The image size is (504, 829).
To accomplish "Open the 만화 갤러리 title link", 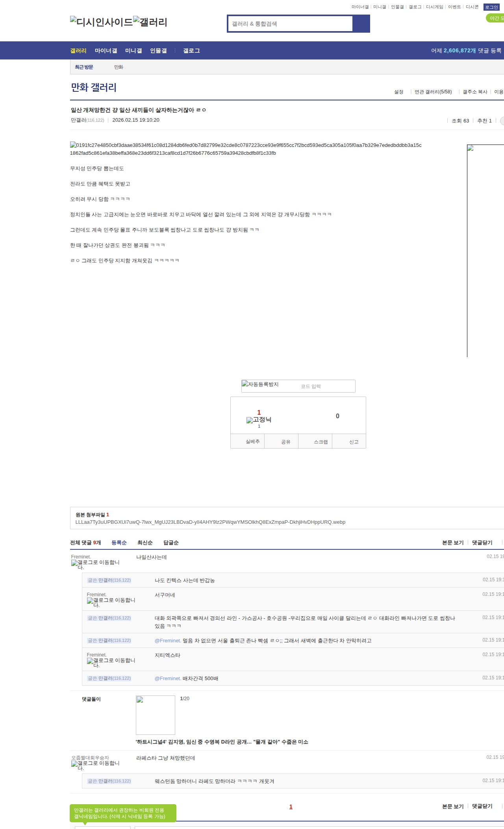I will 94,87.
